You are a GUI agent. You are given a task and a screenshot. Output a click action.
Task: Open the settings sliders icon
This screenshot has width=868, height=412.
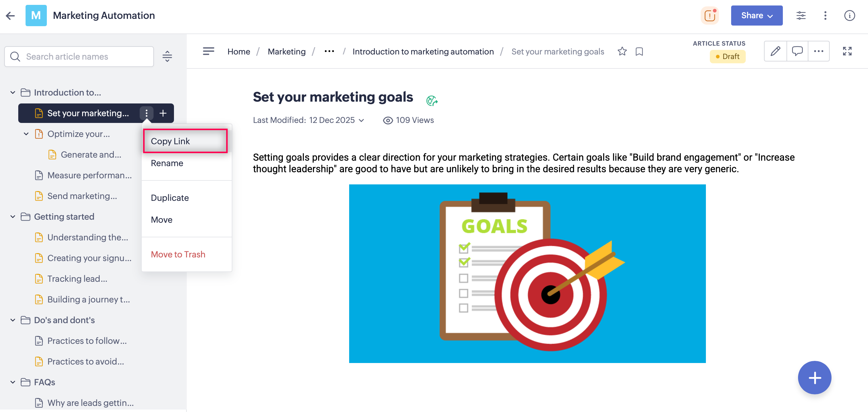click(800, 16)
